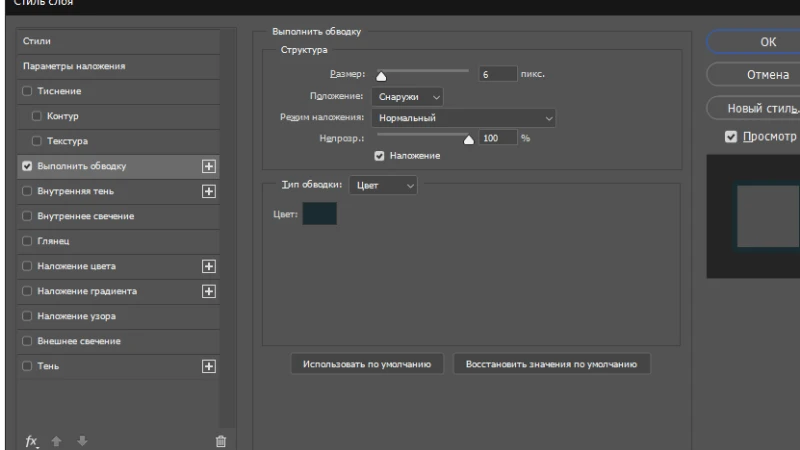The image size is (800, 450).
Task: Click Восстановить значения по умолчанию button
Action: pos(552,364)
